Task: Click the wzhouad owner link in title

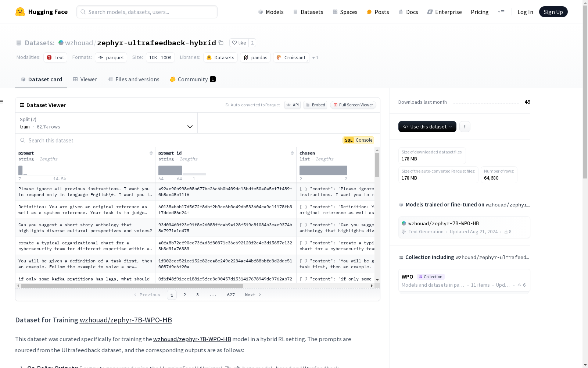Action: 79,43
